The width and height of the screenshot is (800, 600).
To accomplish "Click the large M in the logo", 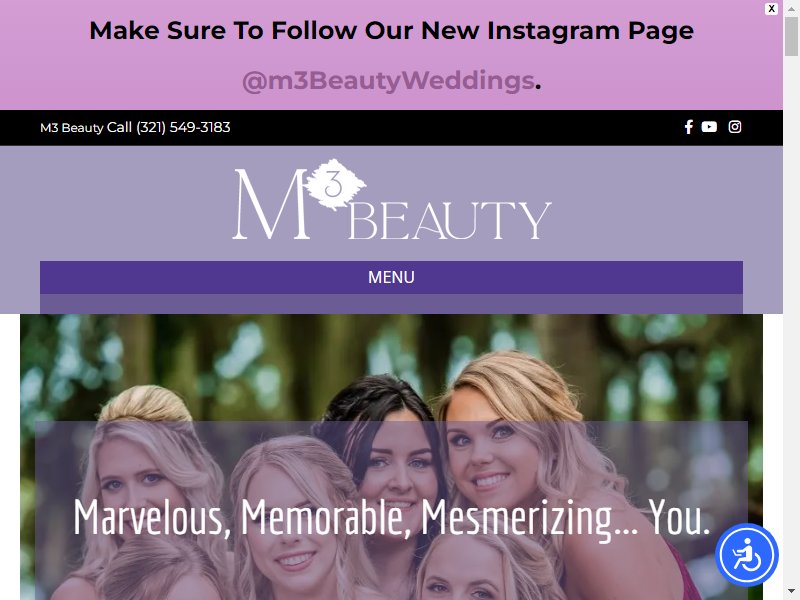I will coord(270,204).
